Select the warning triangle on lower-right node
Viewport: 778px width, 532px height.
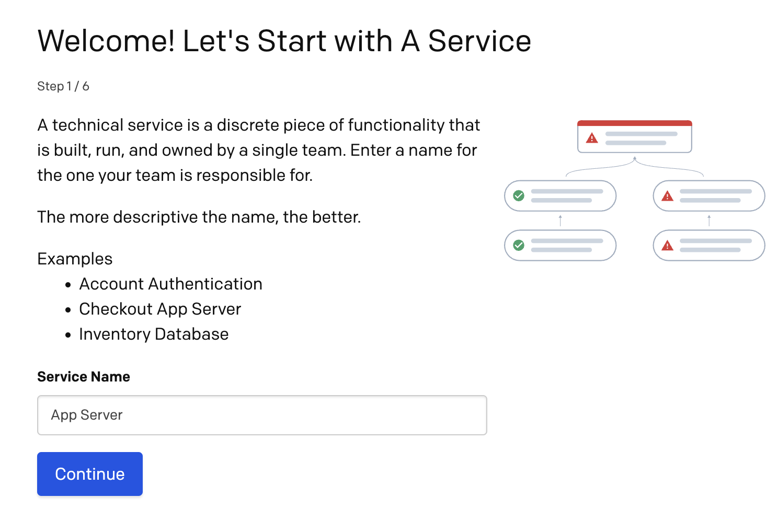tap(667, 245)
